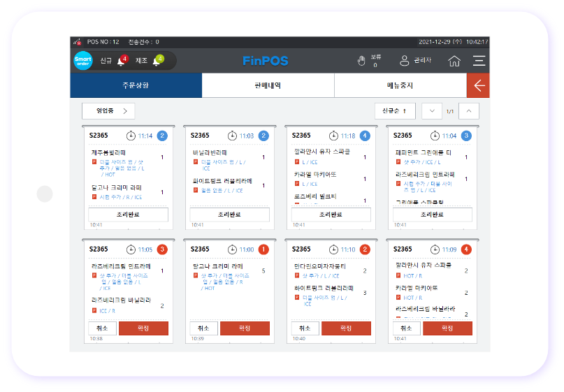Tap the hold hand icon
This screenshot has height=392, width=564.
point(361,61)
